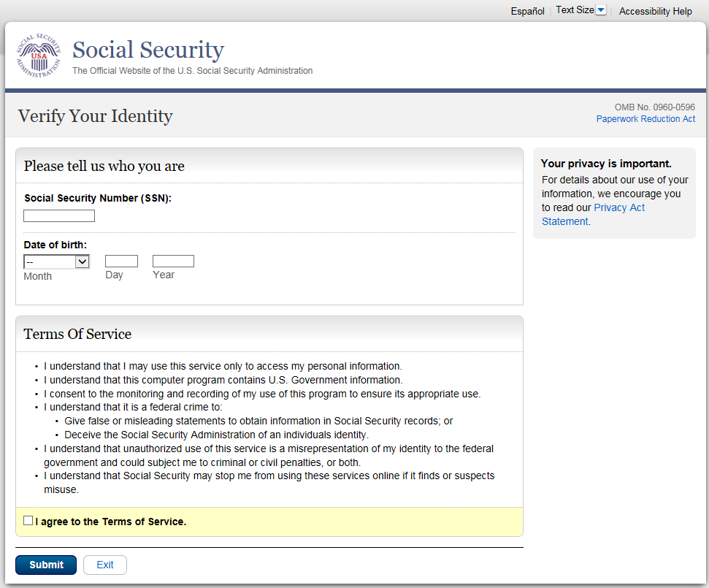Click the "I agree to the Terms of Service" label
This screenshot has height=588, width=709.
pyautogui.click(x=111, y=522)
